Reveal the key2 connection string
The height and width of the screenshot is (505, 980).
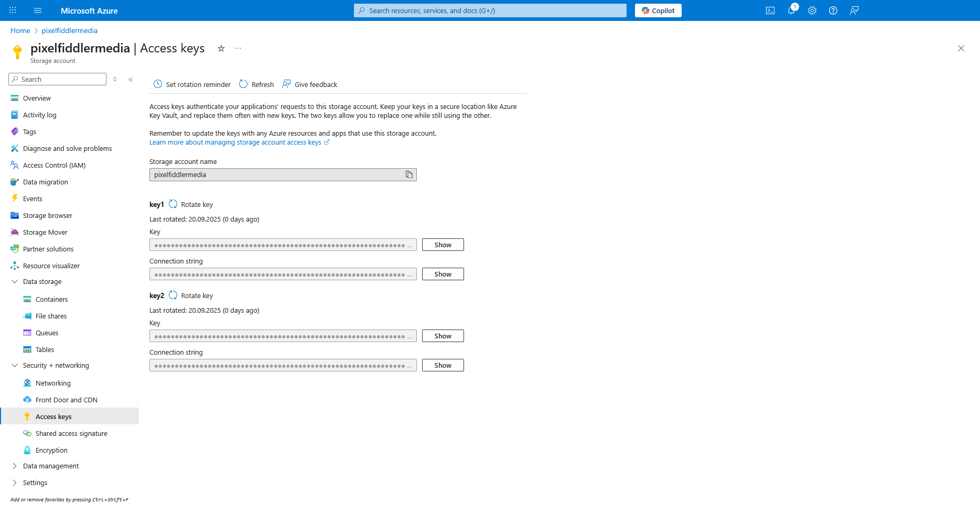pos(443,365)
